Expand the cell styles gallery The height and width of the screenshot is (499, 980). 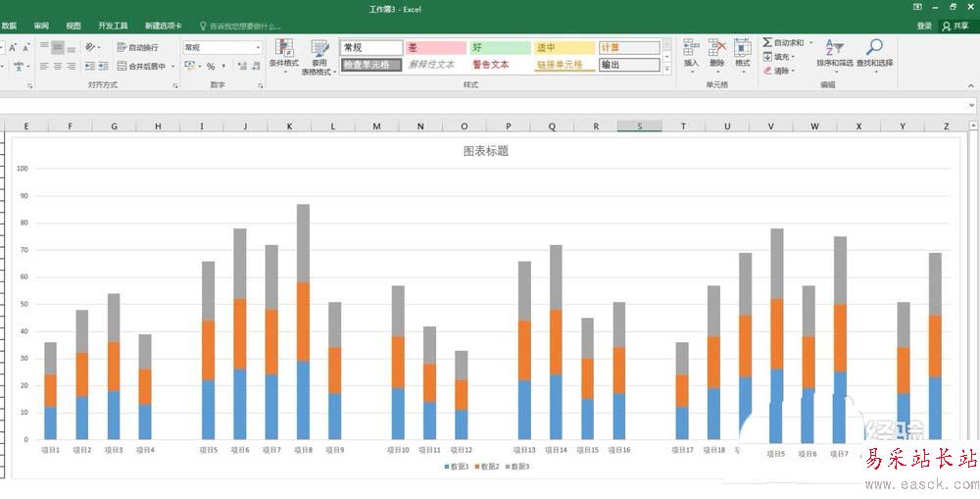(667, 70)
